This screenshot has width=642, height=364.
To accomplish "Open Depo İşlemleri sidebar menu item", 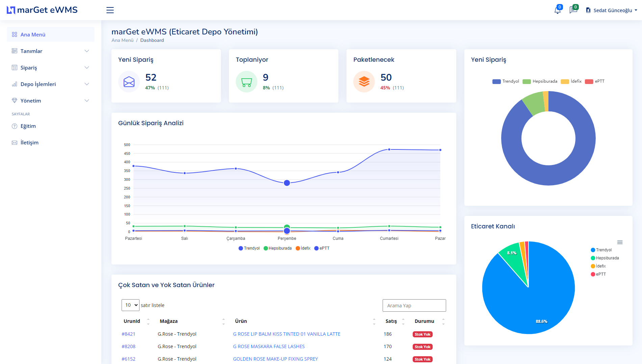I will 51,84.
